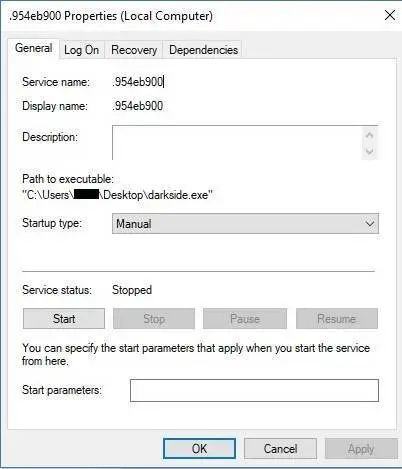Click the Service name text .954eb900

coord(138,82)
